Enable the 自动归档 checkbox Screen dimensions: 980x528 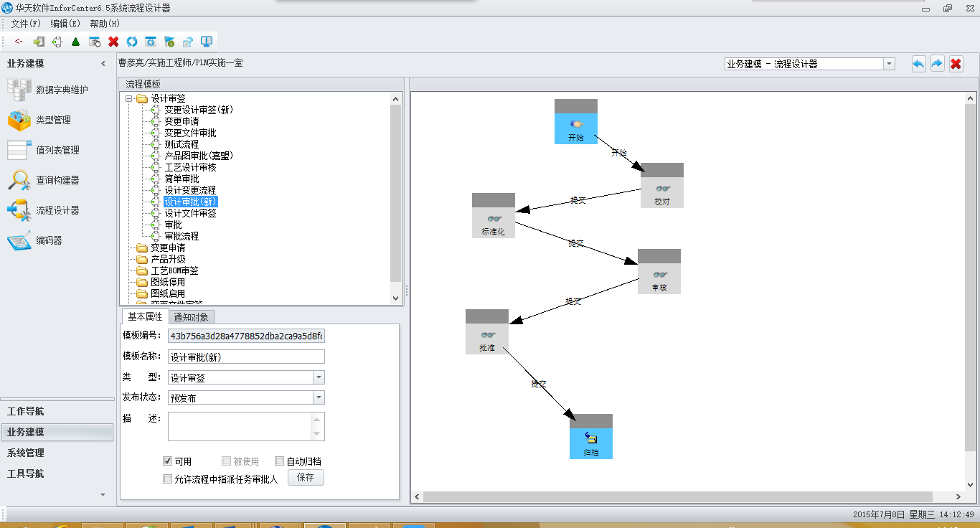point(280,461)
